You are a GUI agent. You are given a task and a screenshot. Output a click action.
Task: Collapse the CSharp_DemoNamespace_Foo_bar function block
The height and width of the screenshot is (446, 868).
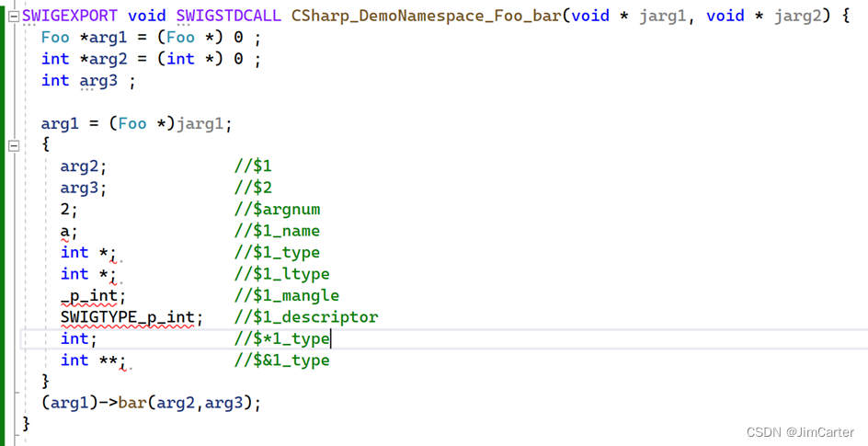[14, 16]
